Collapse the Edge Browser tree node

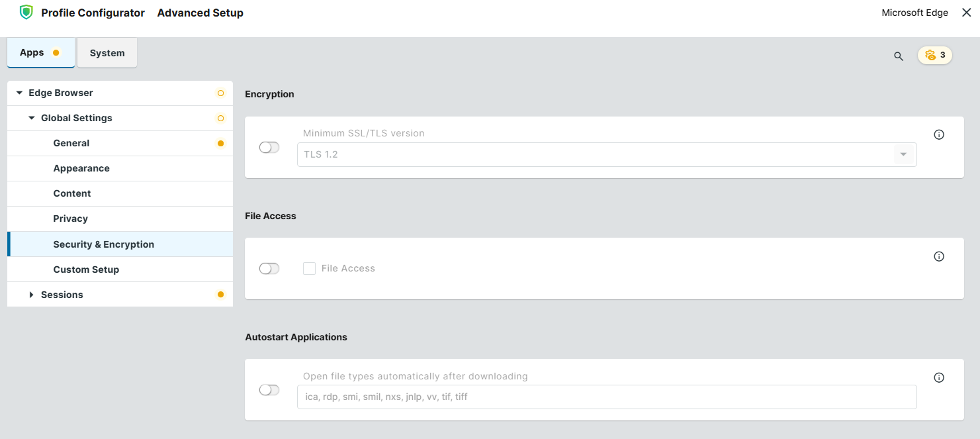pos(19,93)
